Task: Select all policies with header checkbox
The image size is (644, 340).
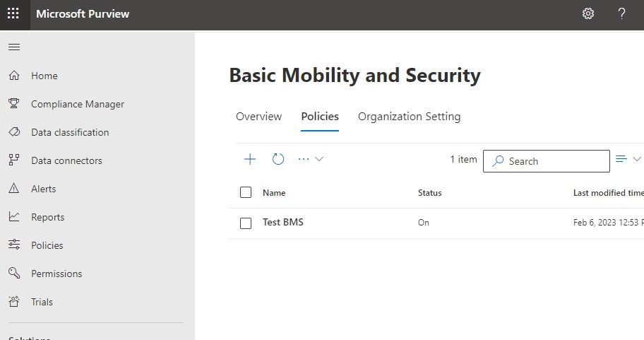Action: pyautogui.click(x=246, y=192)
